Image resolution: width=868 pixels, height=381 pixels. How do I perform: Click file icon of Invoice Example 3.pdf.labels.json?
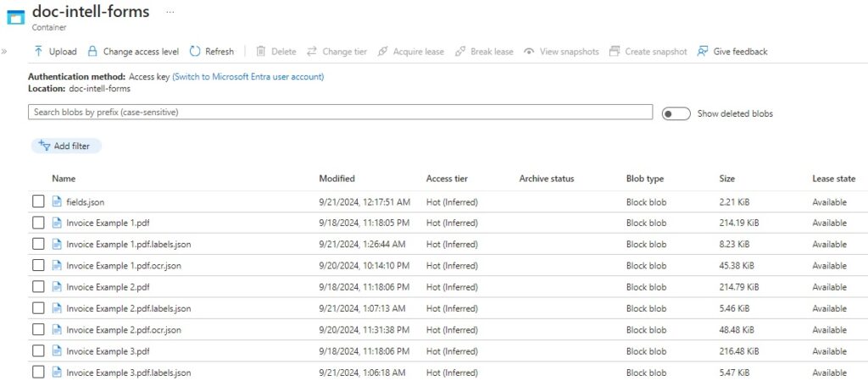[x=57, y=373]
